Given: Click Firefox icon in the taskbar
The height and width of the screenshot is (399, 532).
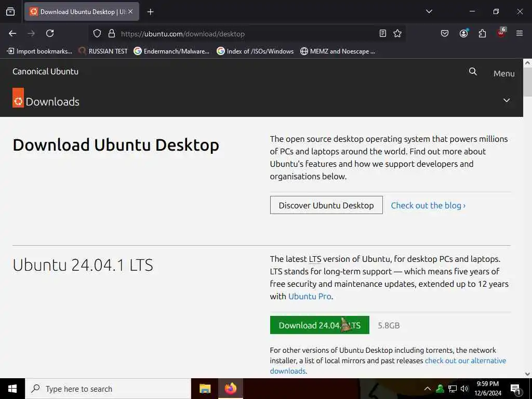Looking at the screenshot, I should coord(230,389).
